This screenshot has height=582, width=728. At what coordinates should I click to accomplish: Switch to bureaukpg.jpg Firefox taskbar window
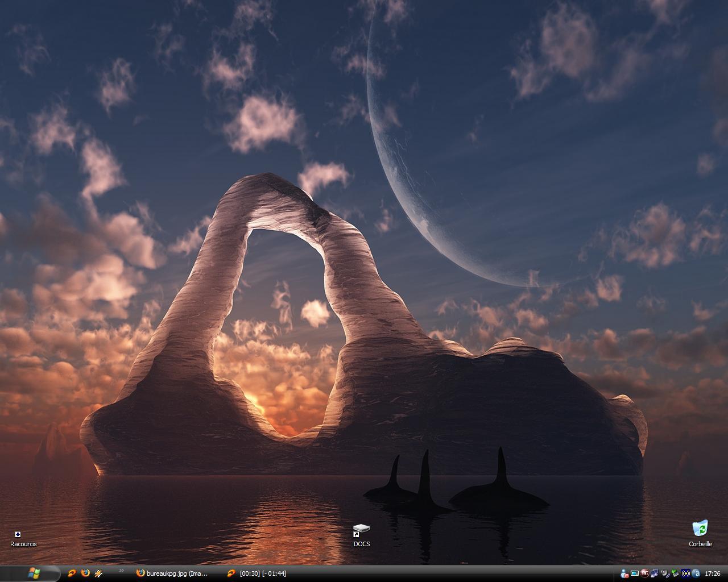[172, 573]
